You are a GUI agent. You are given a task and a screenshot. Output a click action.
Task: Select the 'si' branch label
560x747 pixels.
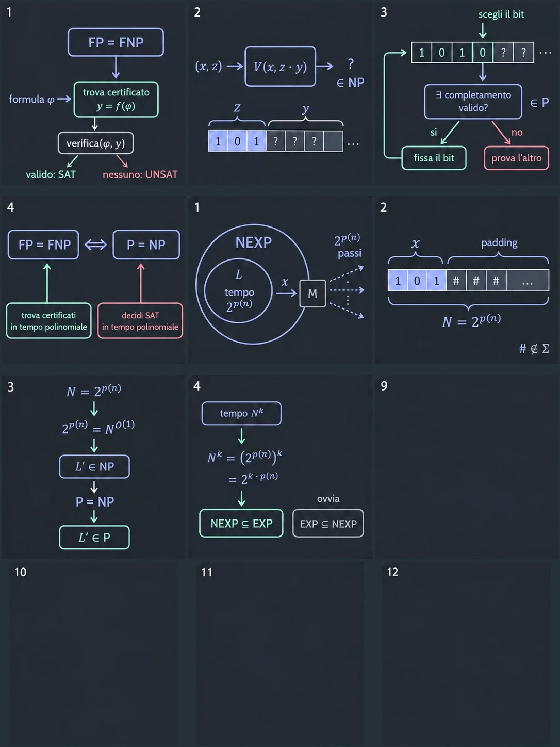point(434,132)
